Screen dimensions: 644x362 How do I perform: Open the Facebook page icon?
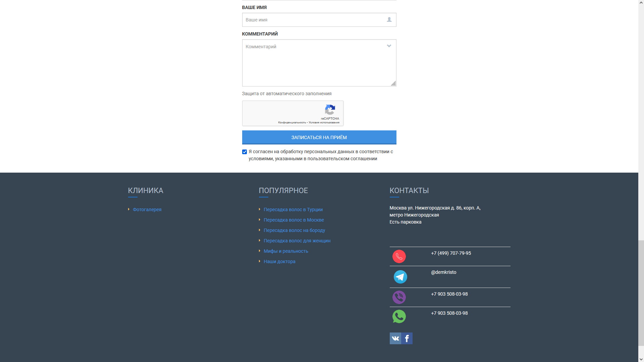pyautogui.click(x=407, y=338)
